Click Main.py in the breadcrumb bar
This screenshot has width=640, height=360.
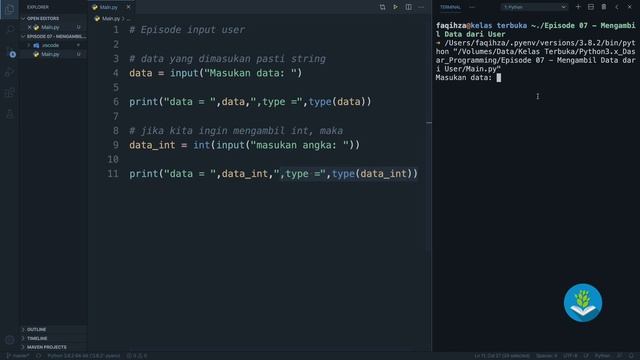pos(111,18)
